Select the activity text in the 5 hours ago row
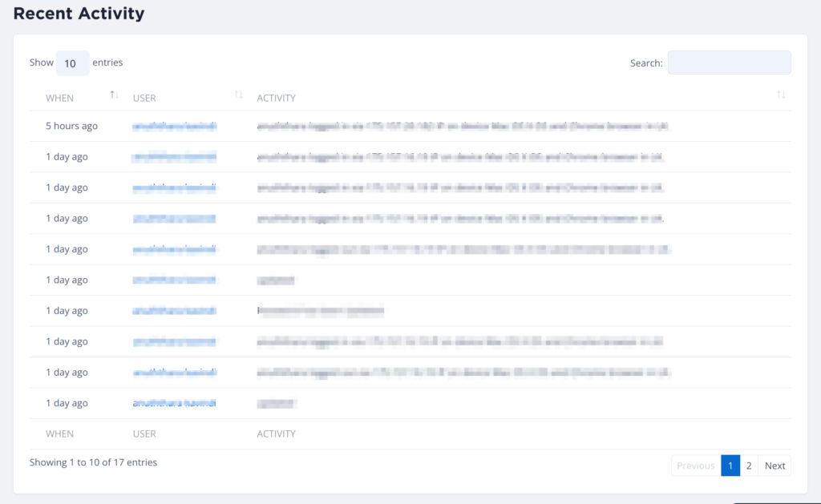The width and height of the screenshot is (821, 504). (462, 126)
